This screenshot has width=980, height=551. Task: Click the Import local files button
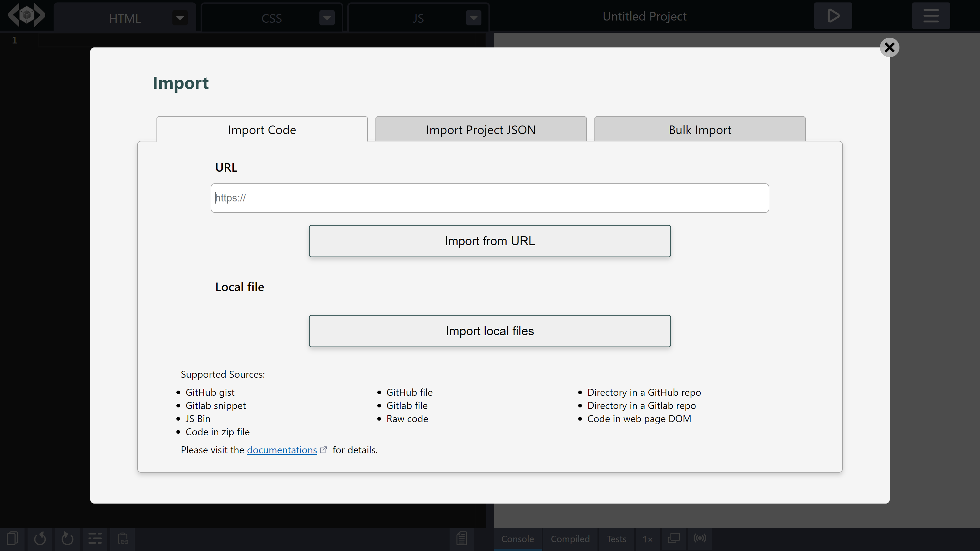[490, 331]
